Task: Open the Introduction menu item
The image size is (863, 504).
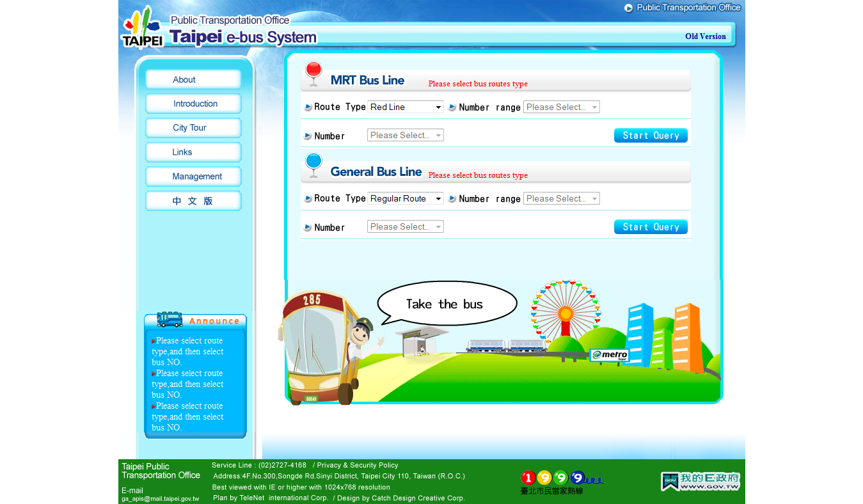Action: point(193,104)
